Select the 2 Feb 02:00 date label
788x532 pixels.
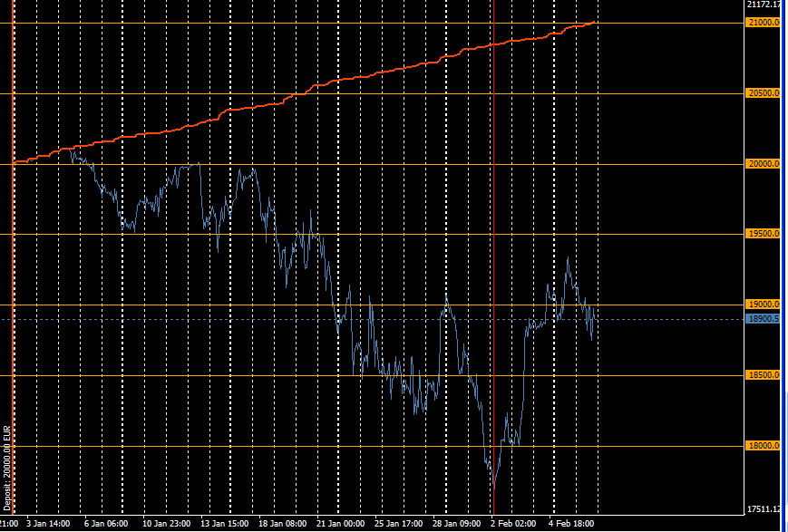click(x=514, y=524)
